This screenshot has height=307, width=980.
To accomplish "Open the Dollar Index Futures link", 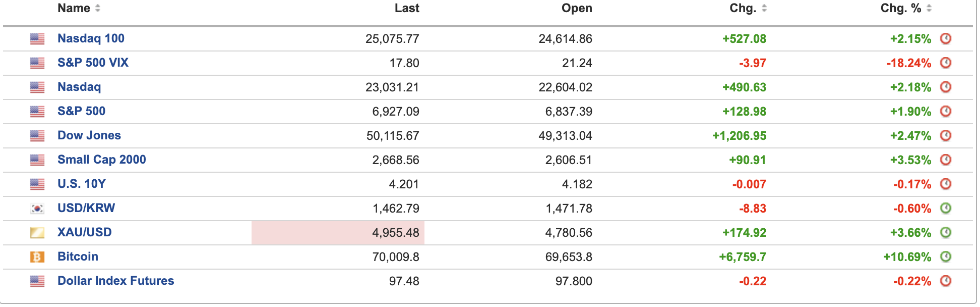I will tap(115, 281).
